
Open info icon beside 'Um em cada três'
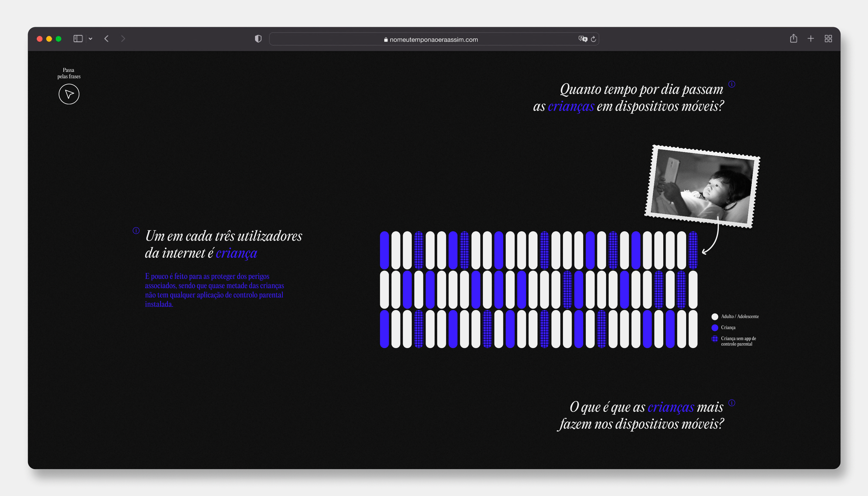pyautogui.click(x=136, y=231)
